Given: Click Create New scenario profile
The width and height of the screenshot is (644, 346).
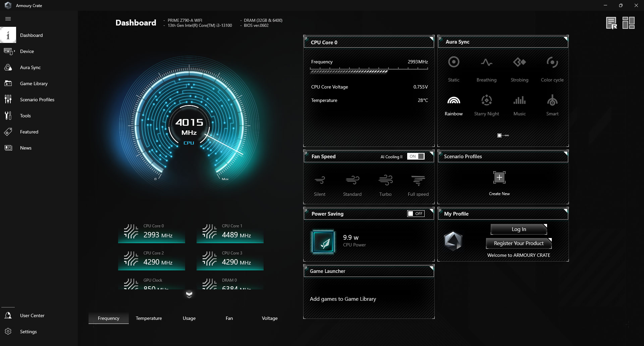Looking at the screenshot, I should [x=499, y=177].
